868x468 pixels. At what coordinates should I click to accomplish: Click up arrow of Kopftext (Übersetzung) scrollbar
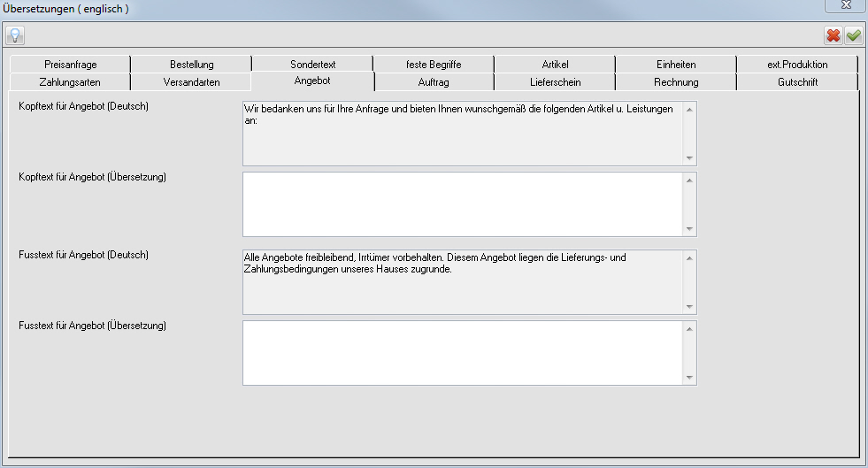(x=689, y=180)
